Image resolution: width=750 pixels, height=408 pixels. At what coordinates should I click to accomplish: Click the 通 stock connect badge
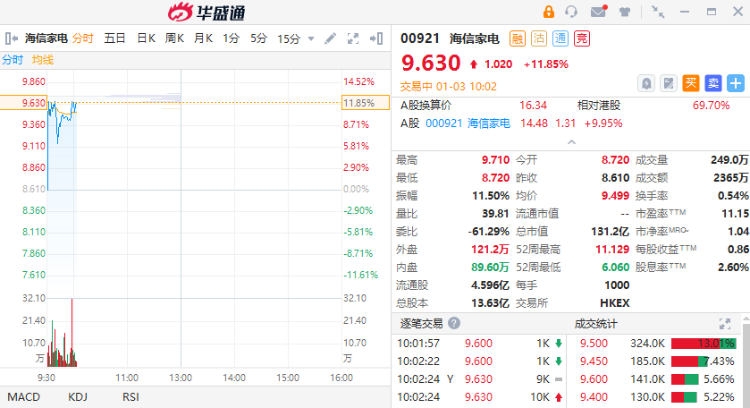pos(560,38)
